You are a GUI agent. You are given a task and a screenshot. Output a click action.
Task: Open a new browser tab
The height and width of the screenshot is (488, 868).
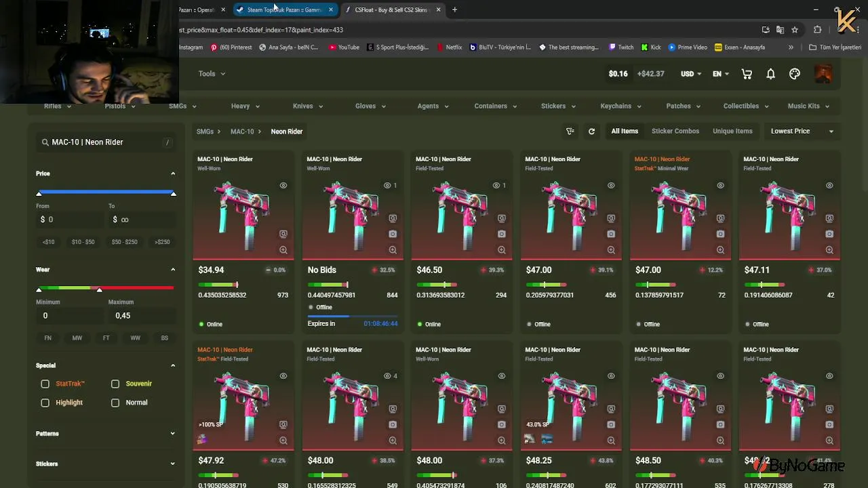tap(454, 9)
